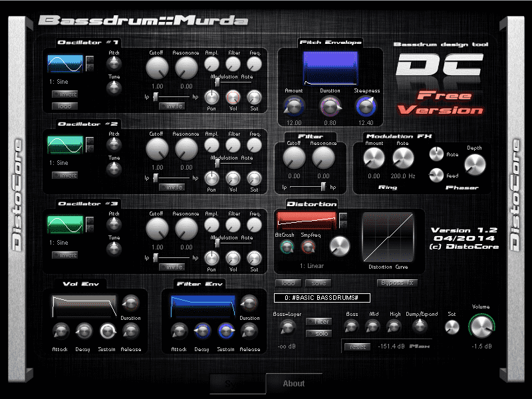Click the master Volume knob
The image size is (532, 399).
[481, 327]
